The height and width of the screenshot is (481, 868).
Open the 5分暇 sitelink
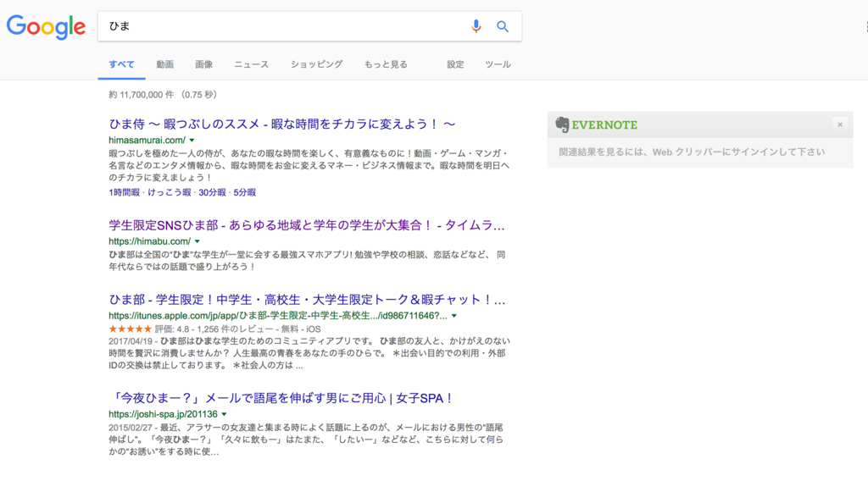pos(245,192)
